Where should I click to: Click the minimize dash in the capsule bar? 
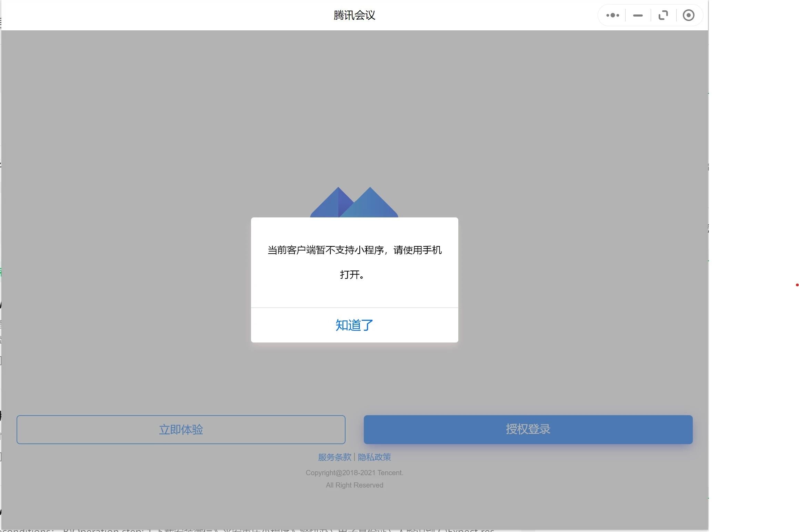tap(638, 15)
